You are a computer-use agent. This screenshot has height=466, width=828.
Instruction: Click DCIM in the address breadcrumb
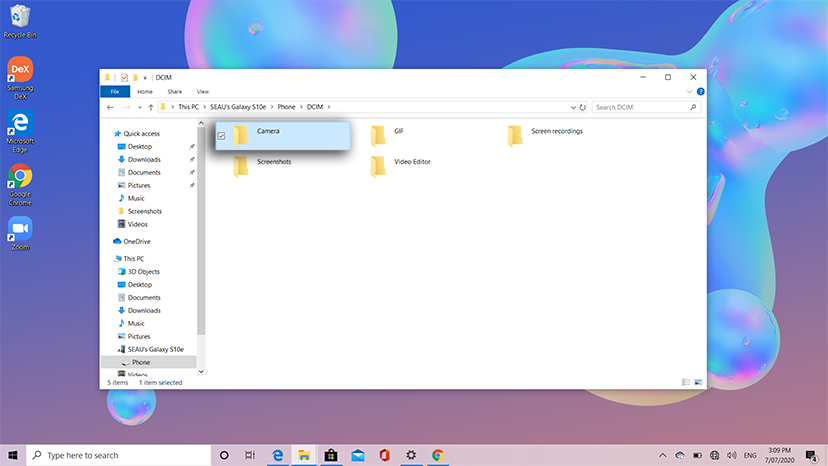[x=315, y=107]
